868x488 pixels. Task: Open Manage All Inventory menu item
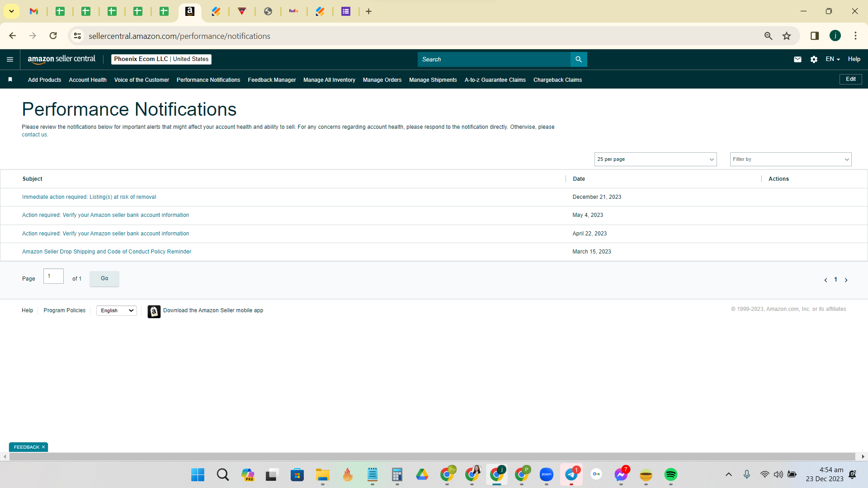point(329,80)
